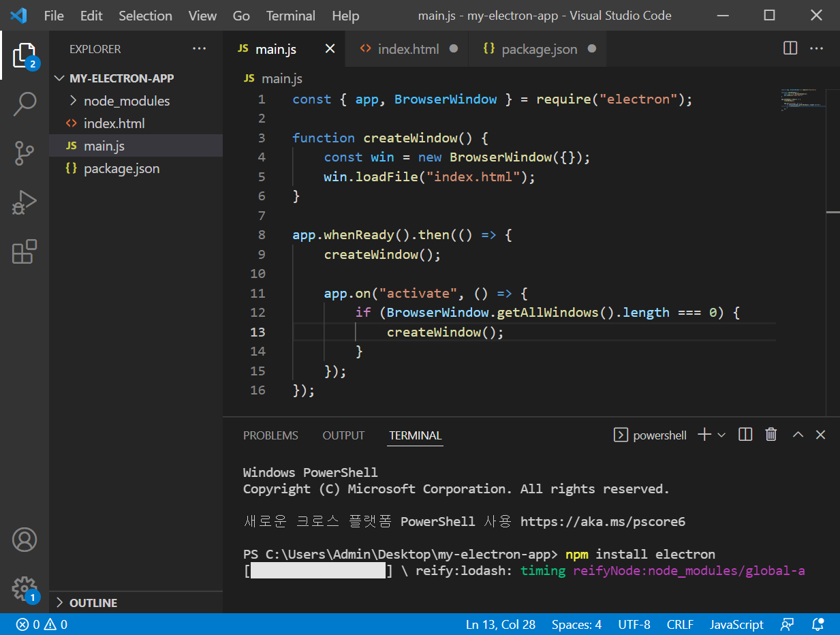Click the npm install progress bar in terminal
This screenshot has height=635, width=840.
click(318, 571)
